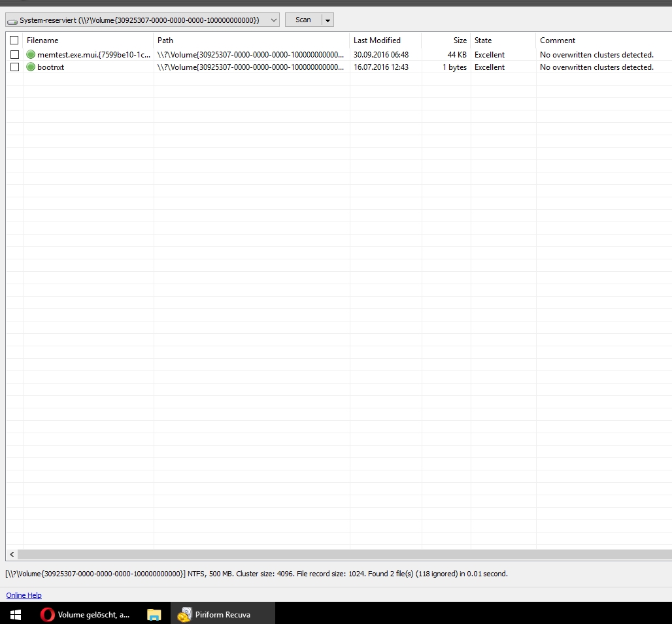Click Piriform Recuva taskbar button
The height and width of the screenshot is (624, 672).
223,615
